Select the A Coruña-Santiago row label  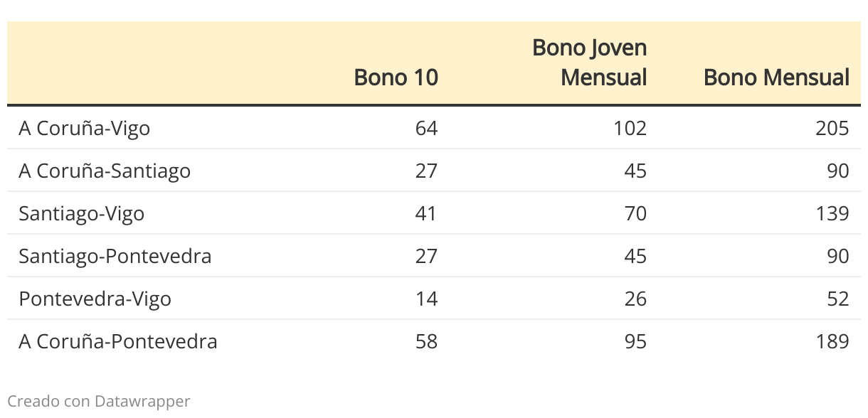(x=105, y=171)
